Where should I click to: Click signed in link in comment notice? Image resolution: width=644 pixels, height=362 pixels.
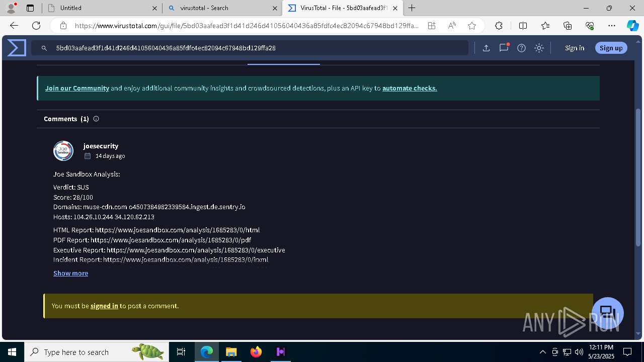click(x=104, y=306)
